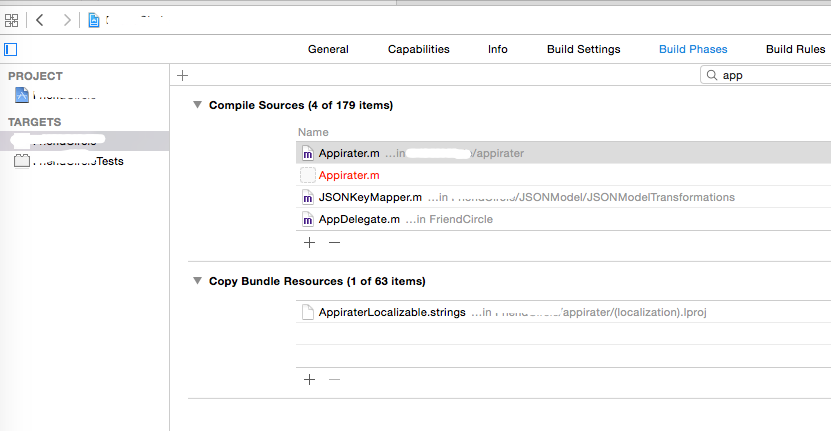Click the Name column header

coord(313,132)
